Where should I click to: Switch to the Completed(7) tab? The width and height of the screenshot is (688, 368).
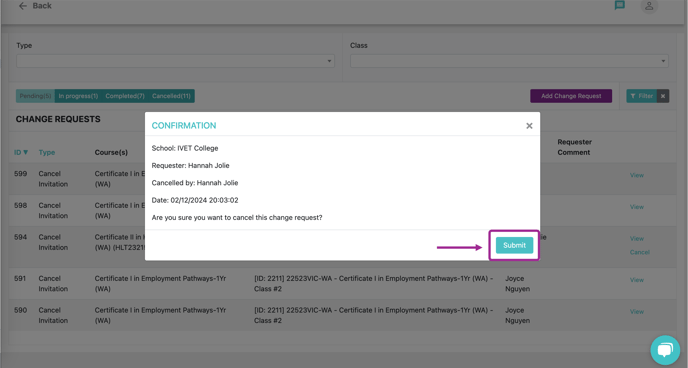pos(125,96)
